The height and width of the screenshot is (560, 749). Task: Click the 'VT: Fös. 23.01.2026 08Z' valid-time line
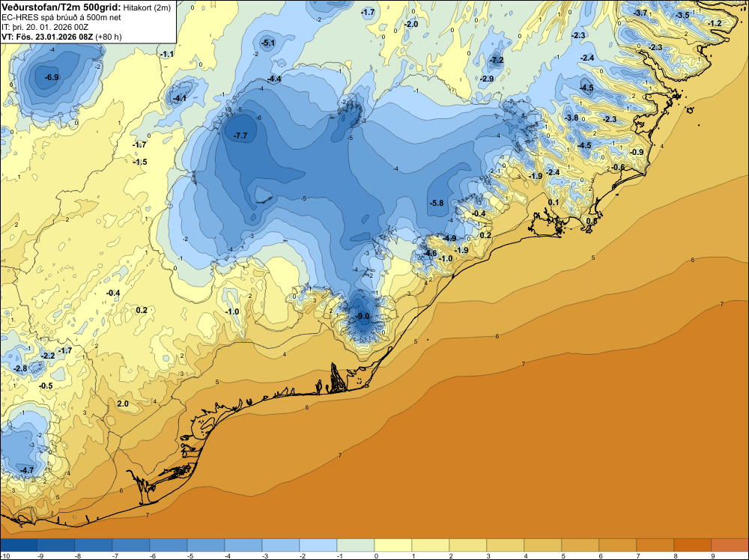tap(48, 37)
